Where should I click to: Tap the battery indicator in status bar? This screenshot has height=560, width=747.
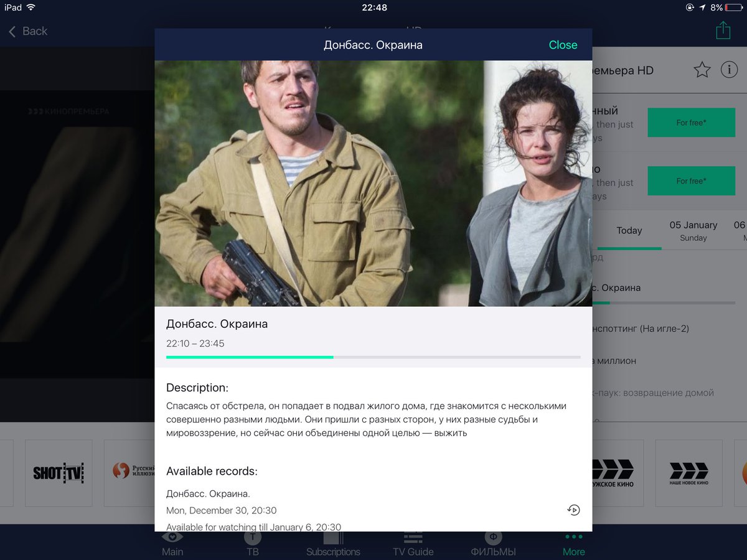click(733, 7)
